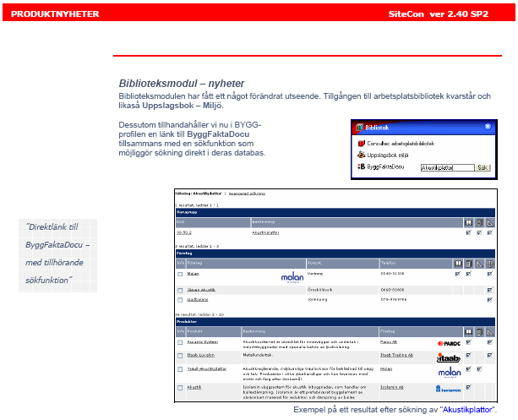Click the Sök button
The image size is (518, 420).
point(483,167)
